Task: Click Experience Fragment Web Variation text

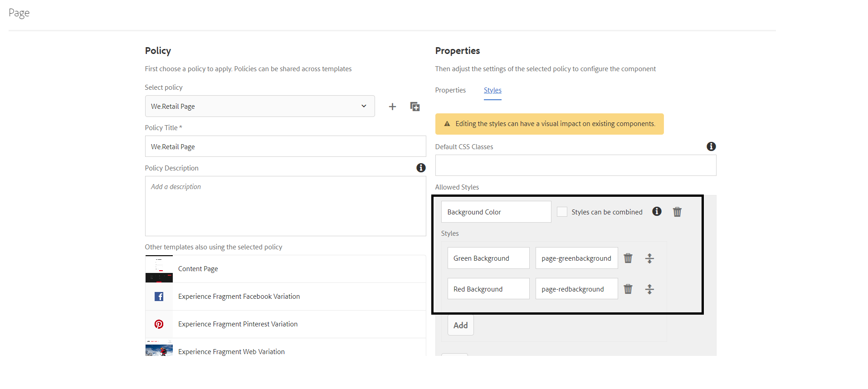Action: point(231,352)
